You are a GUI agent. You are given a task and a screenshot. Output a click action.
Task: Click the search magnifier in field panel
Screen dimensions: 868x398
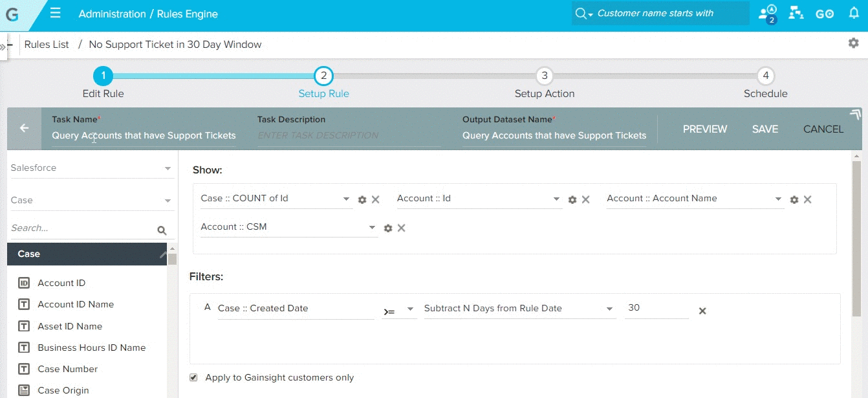pyautogui.click(x=162, y=230)
